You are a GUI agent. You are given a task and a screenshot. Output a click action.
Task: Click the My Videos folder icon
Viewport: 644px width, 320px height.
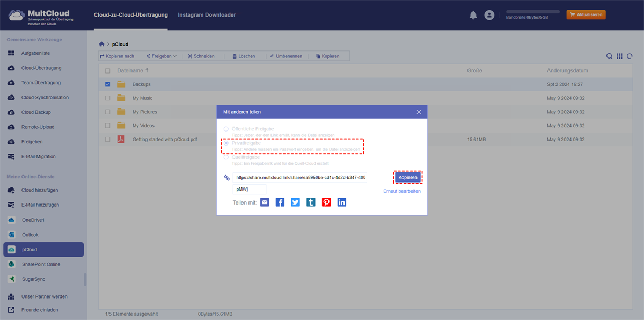(x=121, y=126)
